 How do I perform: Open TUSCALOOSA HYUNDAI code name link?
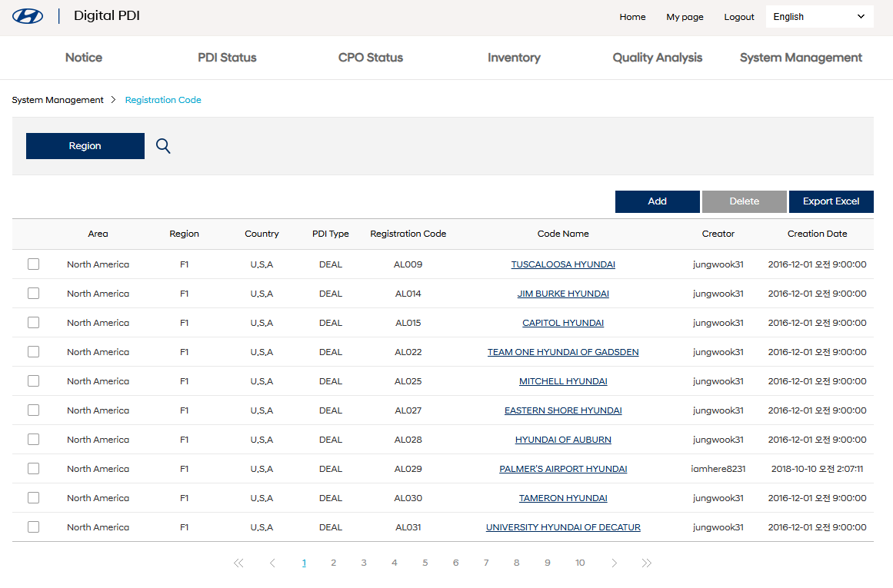point(563,264)
